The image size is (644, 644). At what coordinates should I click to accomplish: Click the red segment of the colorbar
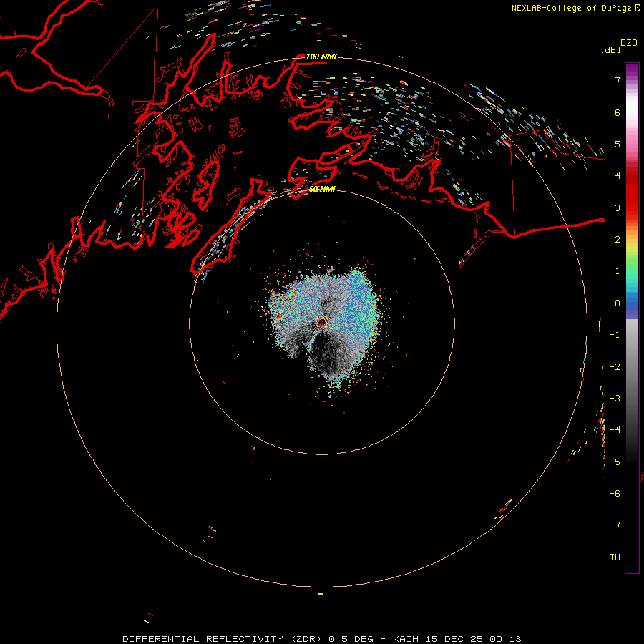coord(632,193)
